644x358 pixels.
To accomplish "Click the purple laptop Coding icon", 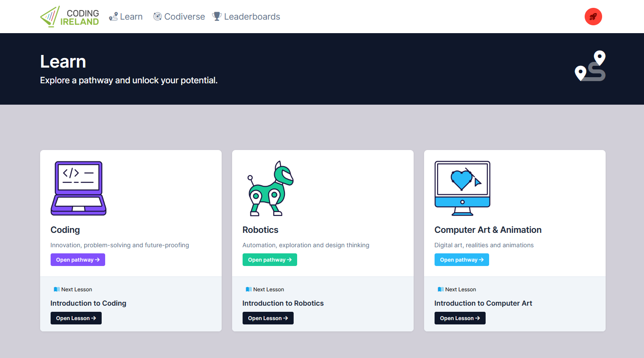I will tap(79, 188).
